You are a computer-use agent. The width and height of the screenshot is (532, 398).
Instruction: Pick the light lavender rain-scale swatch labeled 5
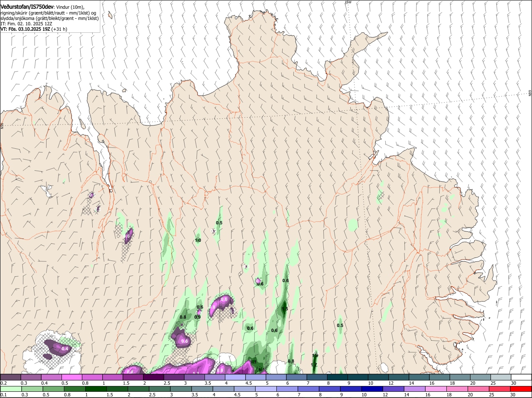tap(266, 389)
